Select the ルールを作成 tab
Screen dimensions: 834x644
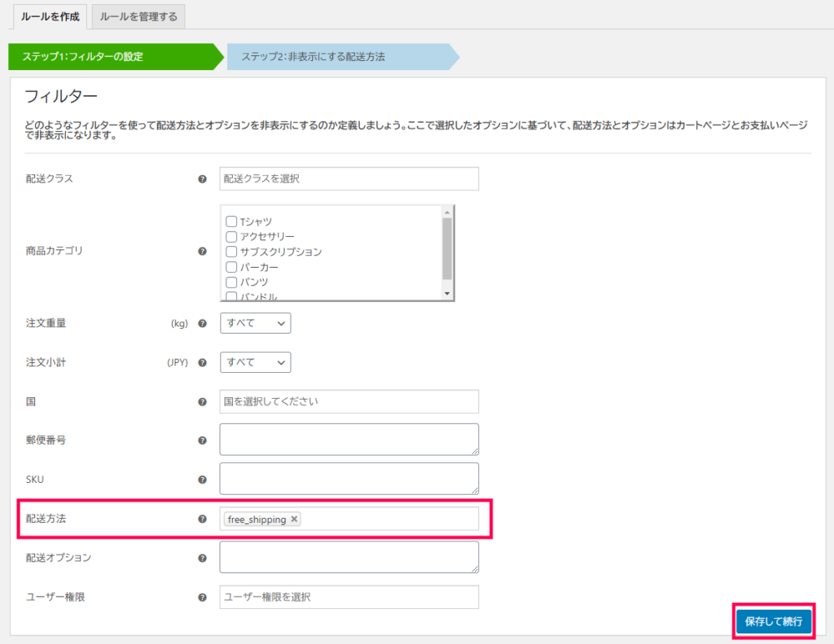point(50,16)
